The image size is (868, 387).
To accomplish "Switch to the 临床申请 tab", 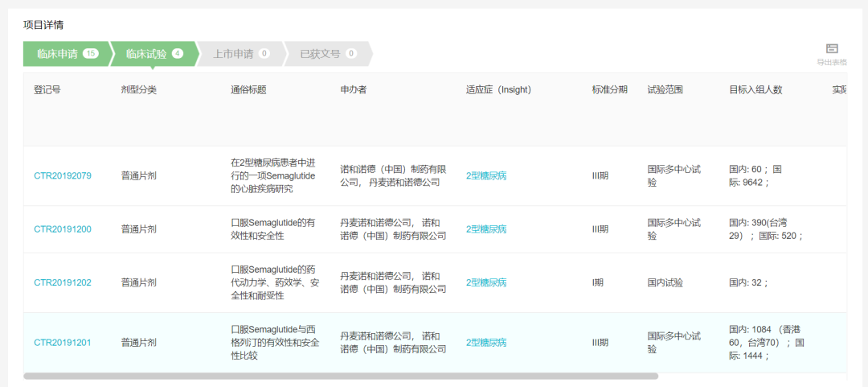I will [x=67, y=54].
